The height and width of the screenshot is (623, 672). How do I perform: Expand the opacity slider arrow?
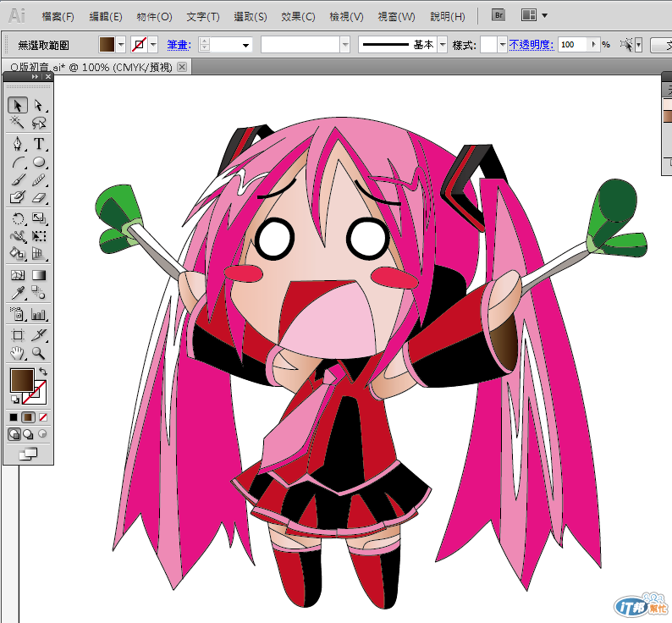pos(593,44)
